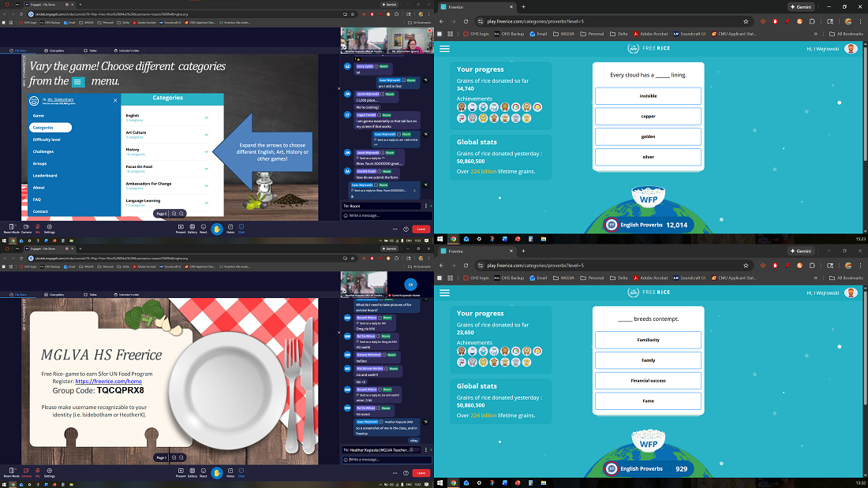Image resolution: width=868 pixels, height=488 pixels.
Task: Toggle Chat panel in Vary-the-game Engageli window
Action: (x=241, y=228)
